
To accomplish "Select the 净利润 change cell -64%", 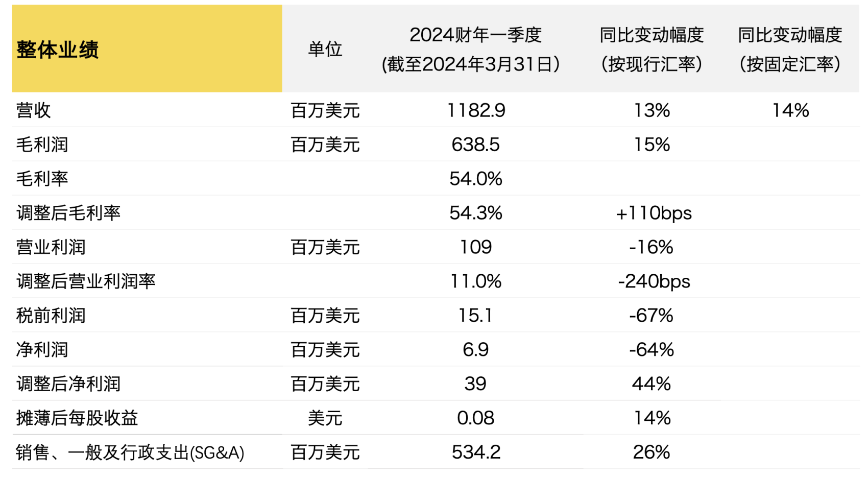I will click(652, 350).
